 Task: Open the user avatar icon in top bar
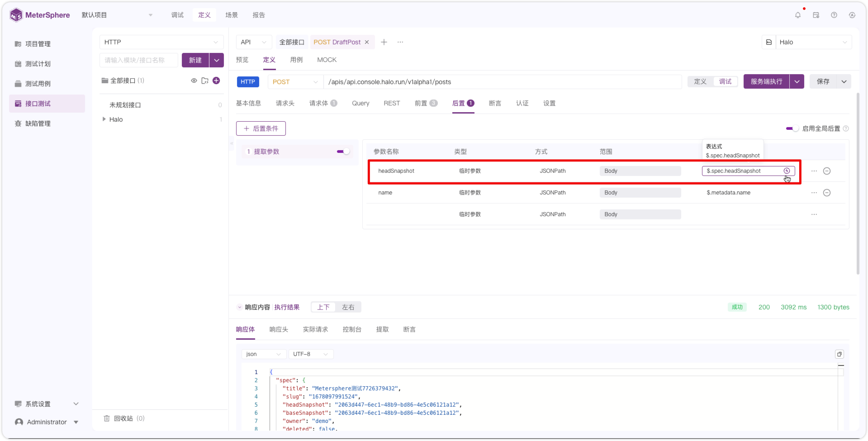click(x=852, y=15)
